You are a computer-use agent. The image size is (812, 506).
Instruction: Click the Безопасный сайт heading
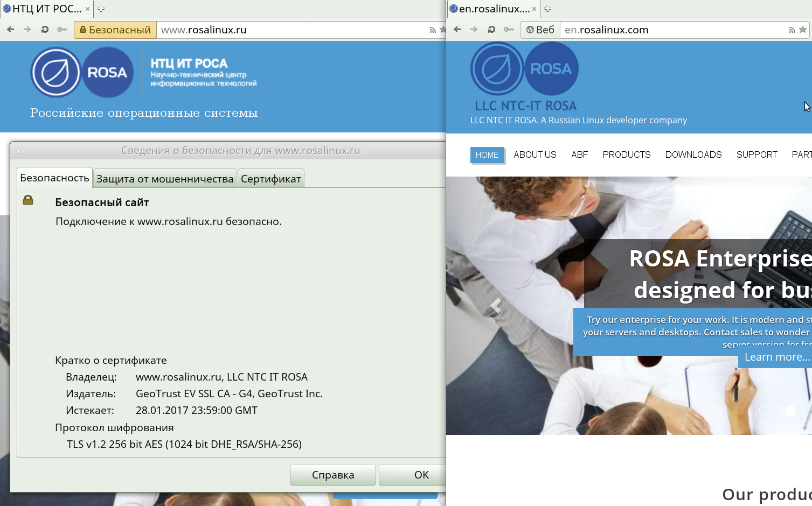(x=102, y=202)
